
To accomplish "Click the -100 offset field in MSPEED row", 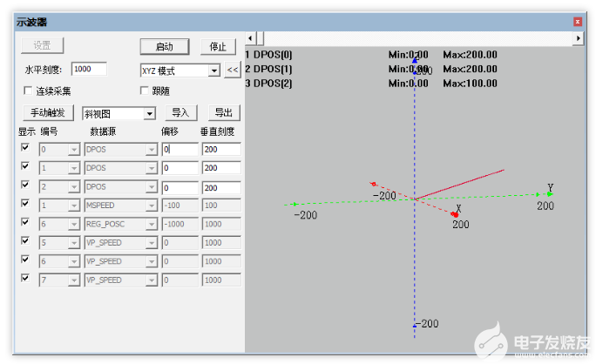I will tap(180, 206).
